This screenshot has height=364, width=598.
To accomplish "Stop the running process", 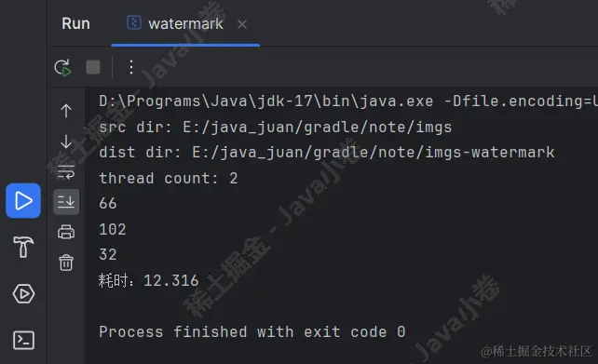I will click(x=93, y=67).
